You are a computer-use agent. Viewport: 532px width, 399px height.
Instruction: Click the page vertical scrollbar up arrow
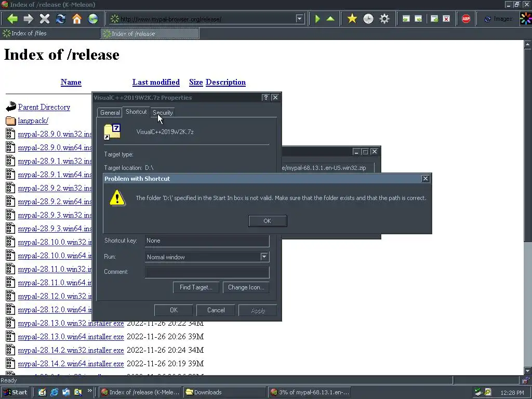click(528, 44)
